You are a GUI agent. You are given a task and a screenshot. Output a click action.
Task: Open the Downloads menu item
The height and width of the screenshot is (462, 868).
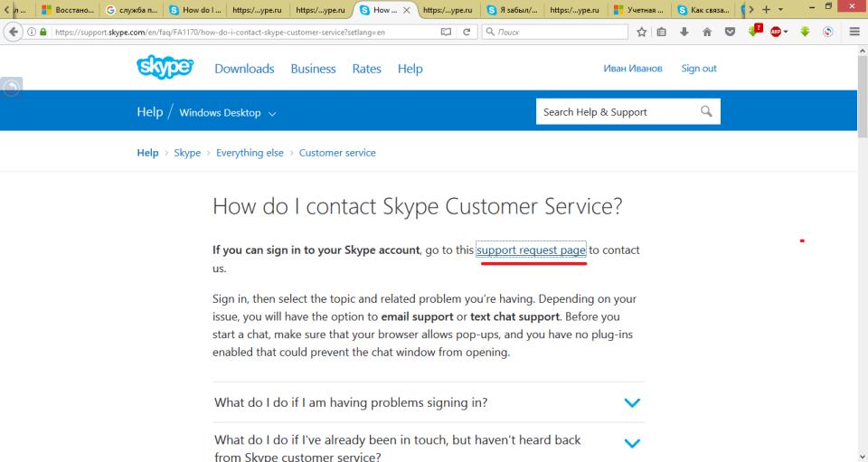tap(244, 69)
